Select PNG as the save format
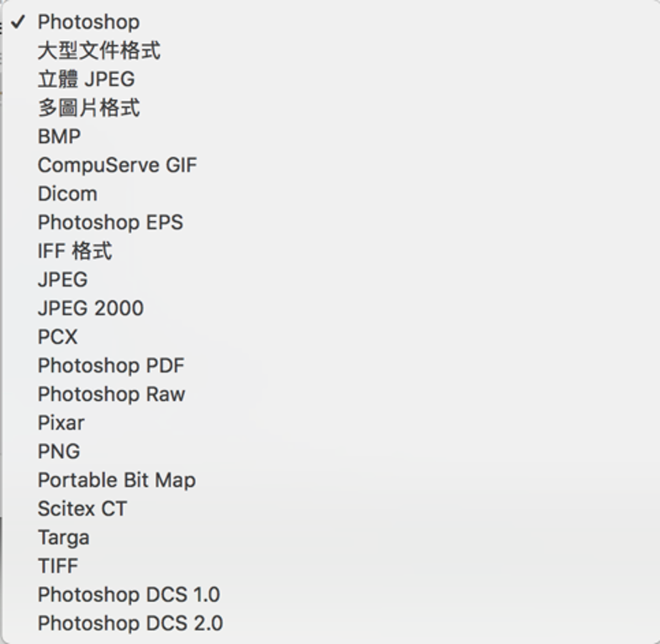 coord(331,451)
